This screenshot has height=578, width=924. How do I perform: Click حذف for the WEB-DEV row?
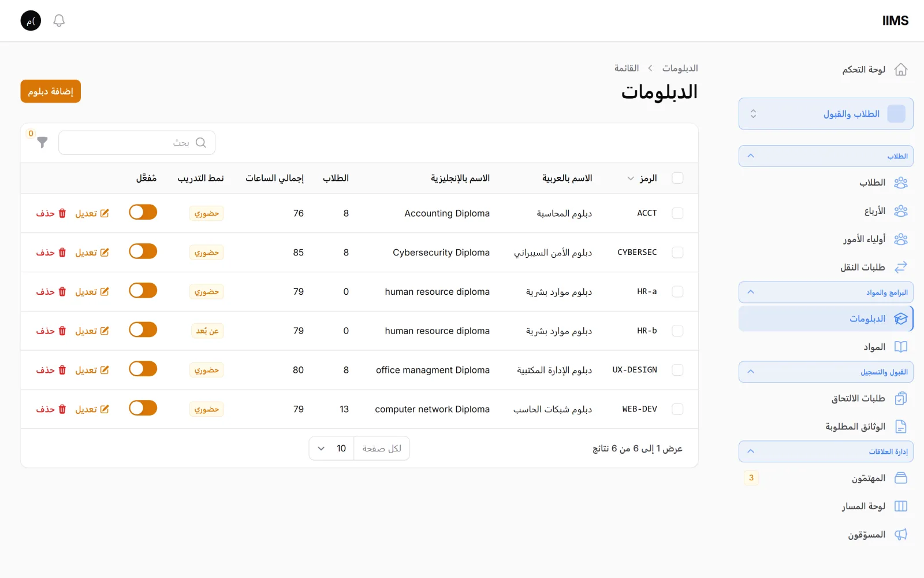51,409
